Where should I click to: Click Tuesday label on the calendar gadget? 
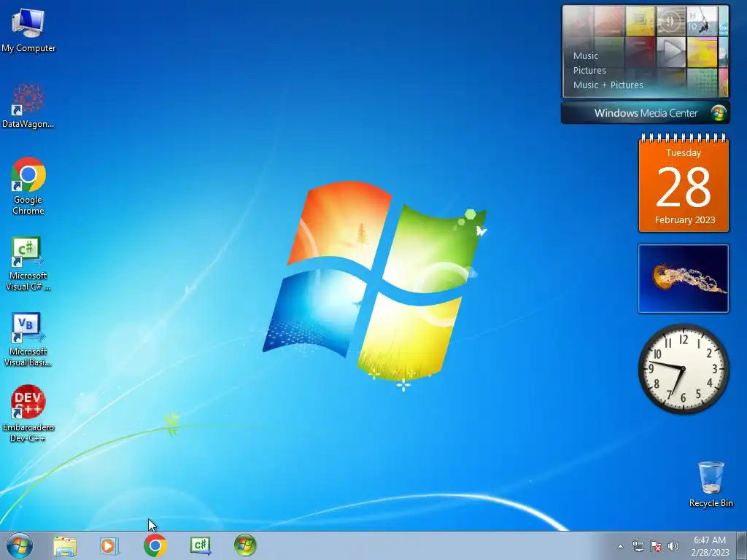684,153
